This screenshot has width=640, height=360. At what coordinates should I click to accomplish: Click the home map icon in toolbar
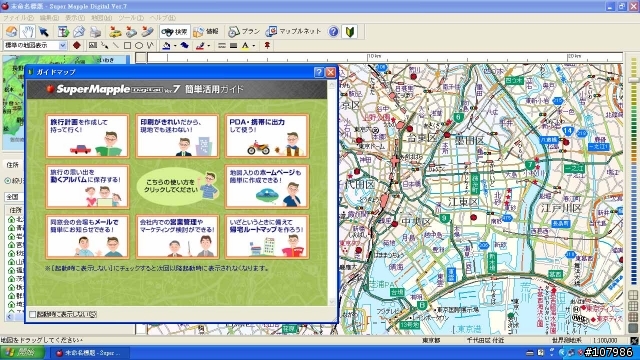coord(11,31)
